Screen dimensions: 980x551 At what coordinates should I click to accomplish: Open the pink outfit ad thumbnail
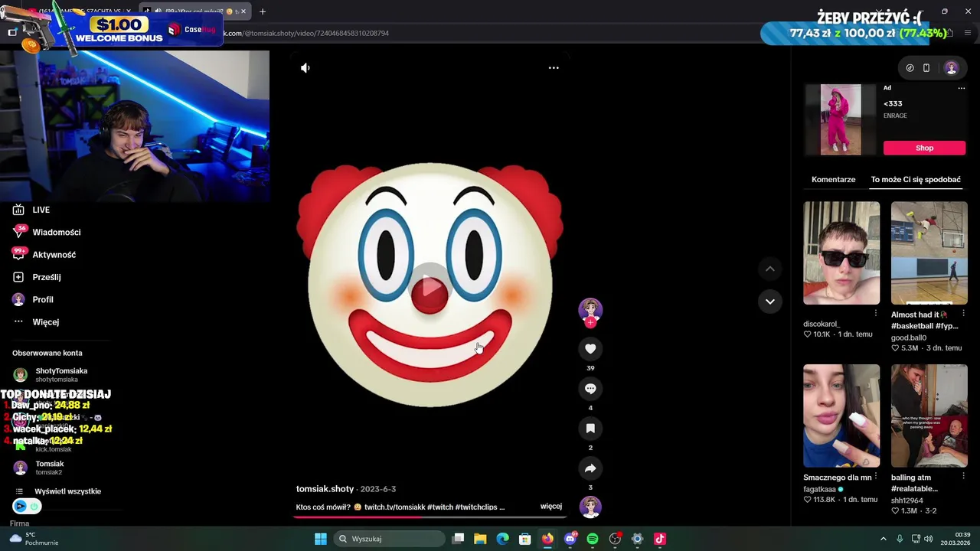(841, 119)
